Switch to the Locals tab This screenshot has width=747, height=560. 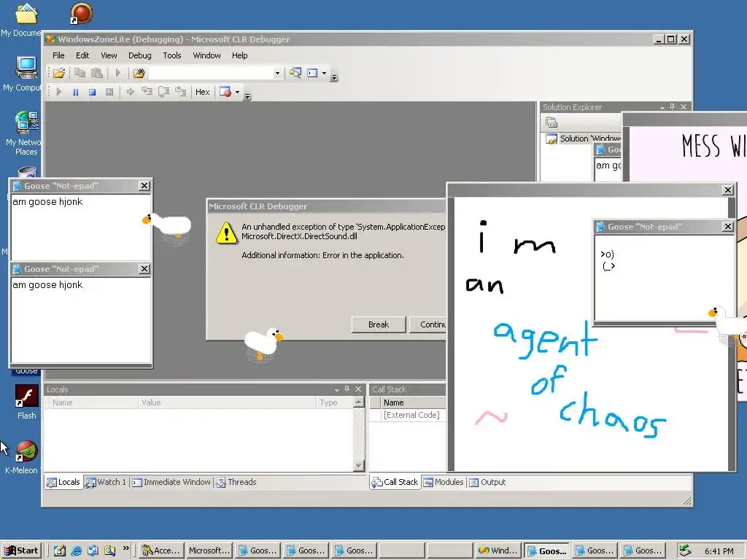(63, 482)
